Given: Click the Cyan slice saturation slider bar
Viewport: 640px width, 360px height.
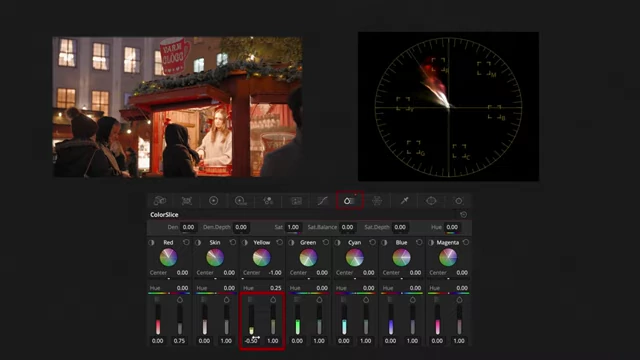Looking at the screenshot, I should point(366,320).
